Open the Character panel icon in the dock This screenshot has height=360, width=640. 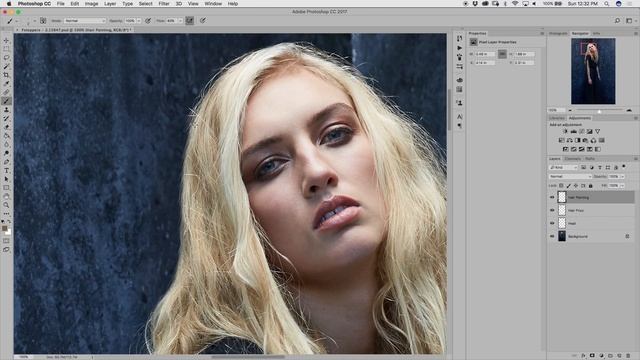tap(460, 117)
